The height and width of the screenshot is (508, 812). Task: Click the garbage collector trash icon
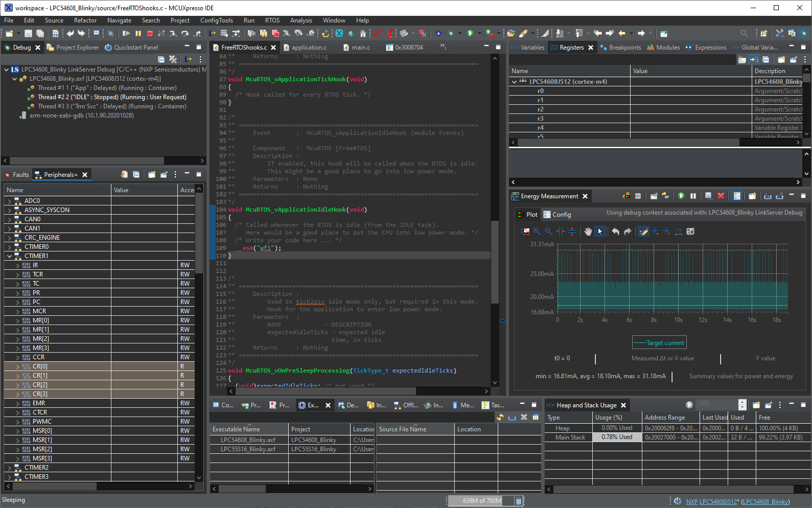pos(518,501)
